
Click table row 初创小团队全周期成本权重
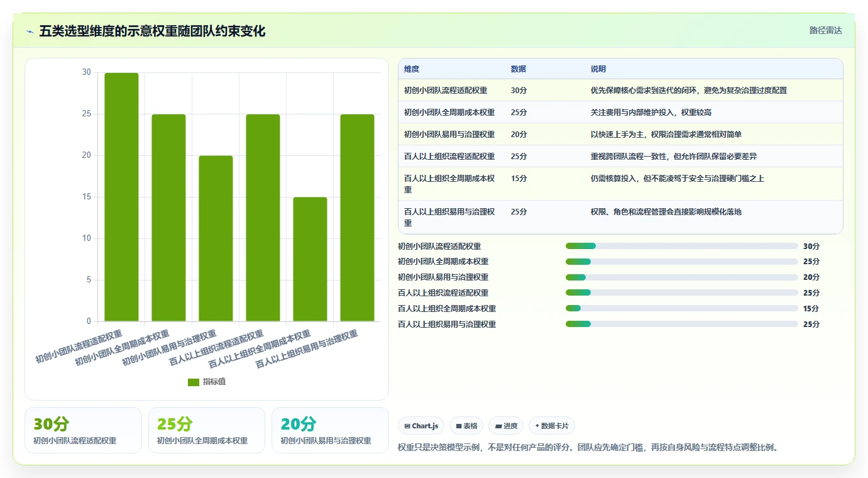click(620, 113)
